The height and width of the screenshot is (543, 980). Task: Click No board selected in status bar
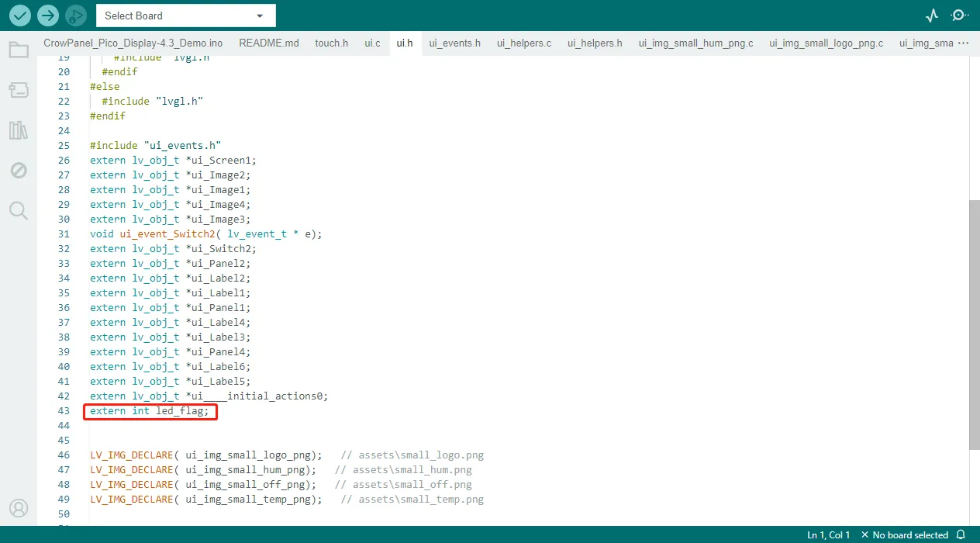(904, 535)
